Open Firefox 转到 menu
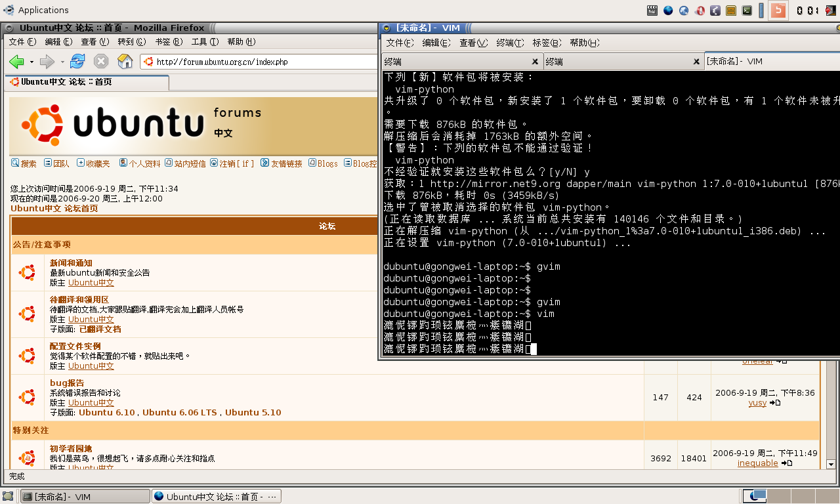 [131, 42]
